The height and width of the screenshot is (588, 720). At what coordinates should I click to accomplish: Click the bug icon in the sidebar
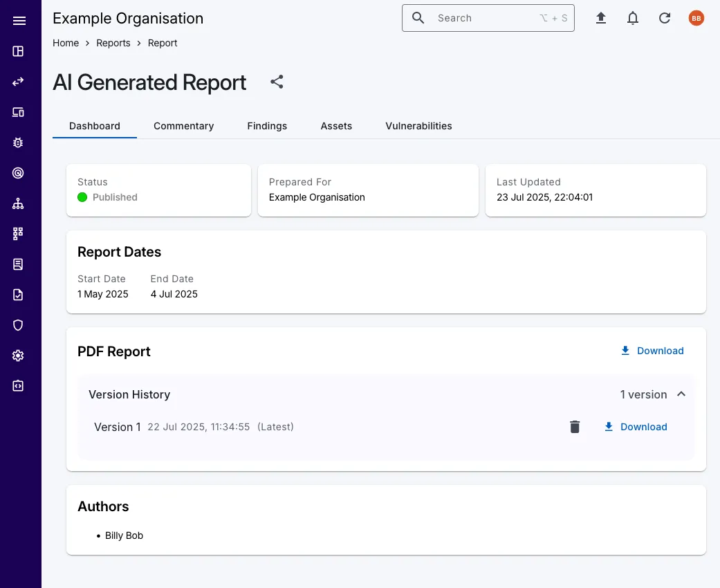click(19, 143)
